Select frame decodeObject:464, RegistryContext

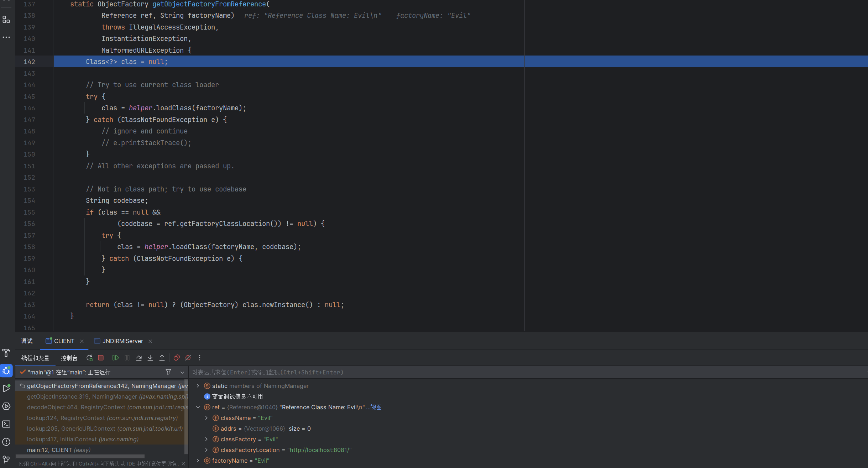[102, 407]
